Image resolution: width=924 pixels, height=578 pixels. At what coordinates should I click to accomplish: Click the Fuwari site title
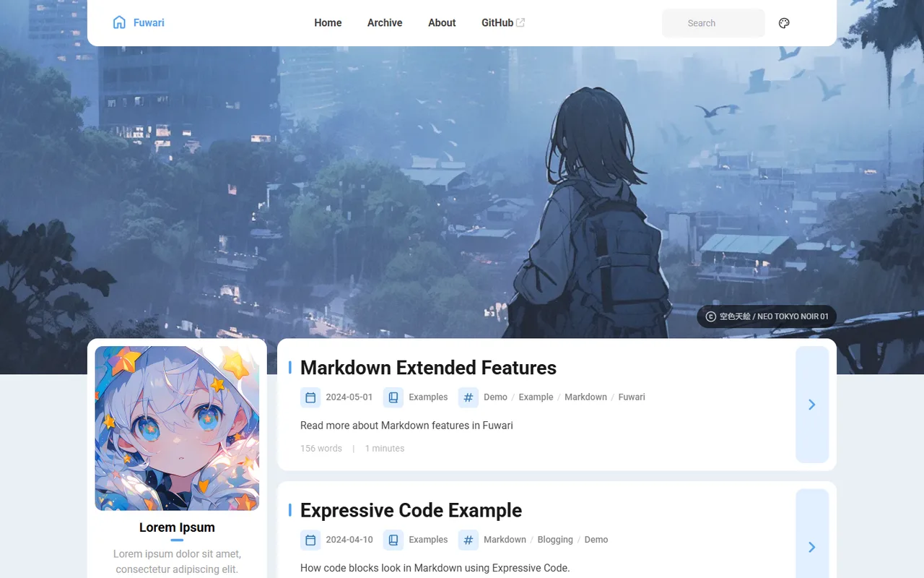click(149, 22)
